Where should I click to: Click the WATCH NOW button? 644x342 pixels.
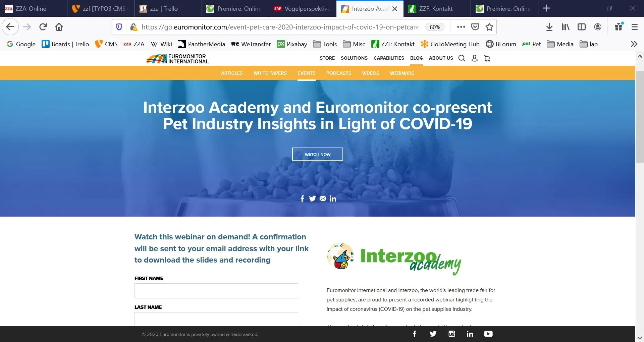pyautogui.click(x=317, y=154)
